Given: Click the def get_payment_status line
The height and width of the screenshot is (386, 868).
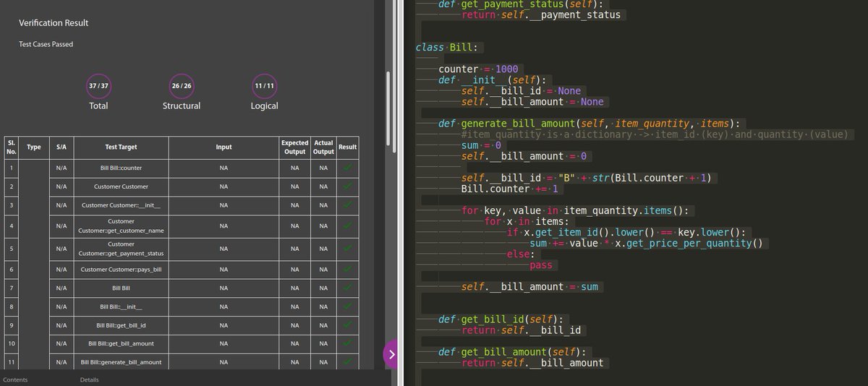Looking at the screenshot, I should 520,4.
